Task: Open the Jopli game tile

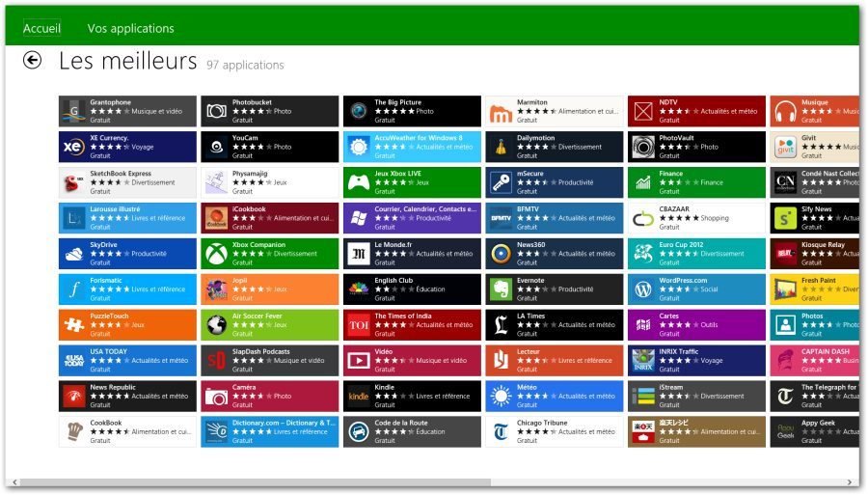Action: (270, 289)
